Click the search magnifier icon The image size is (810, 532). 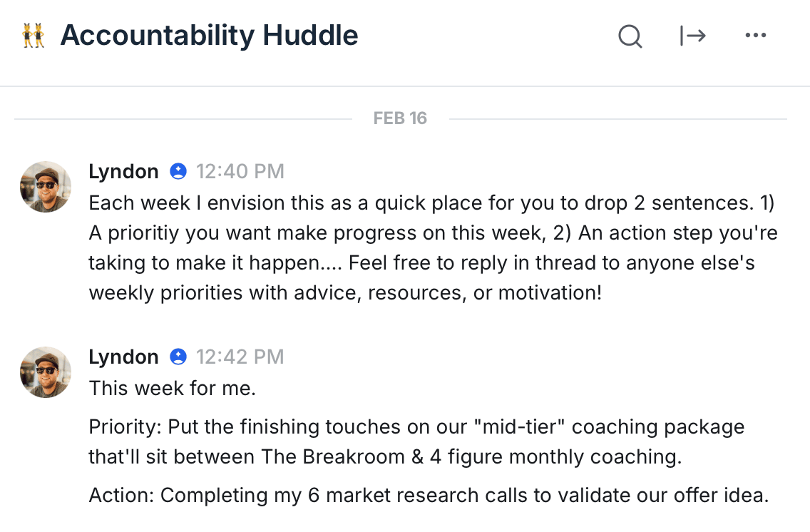pos(630,36)
